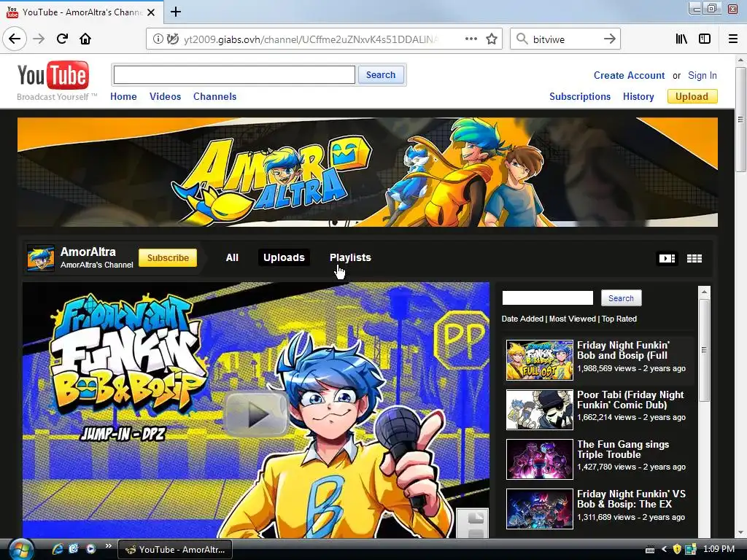Screen dimensions: 747x560
Task: Click the yellow Upload button
Action: (692, 96)
